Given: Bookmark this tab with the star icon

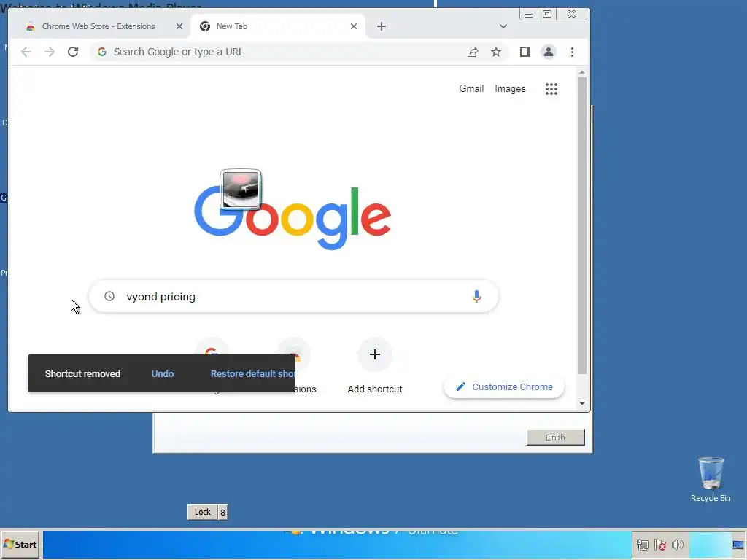Looking at the screenshot, I should 496,52.
